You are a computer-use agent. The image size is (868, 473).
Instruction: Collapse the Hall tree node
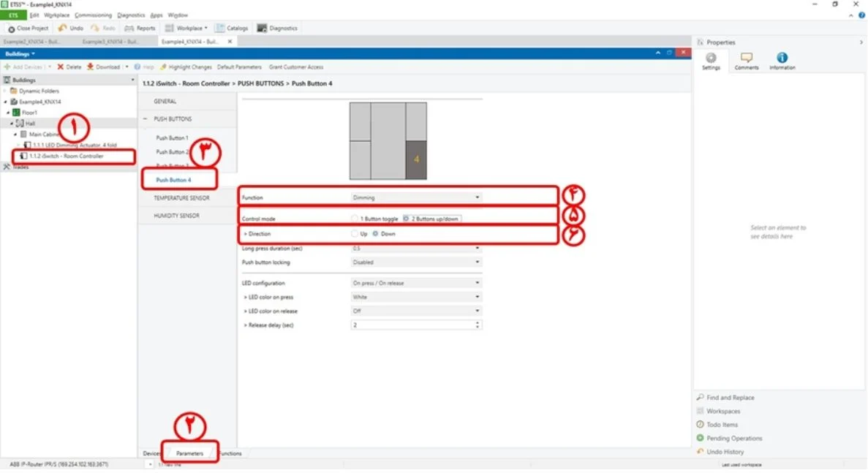11,124
